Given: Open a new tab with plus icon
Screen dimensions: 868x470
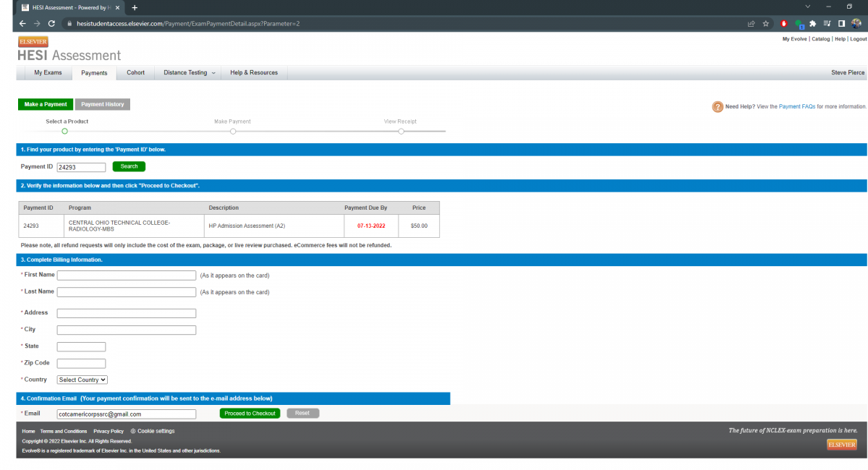Looking at the screenshot, I should click(x=135, y=7).
